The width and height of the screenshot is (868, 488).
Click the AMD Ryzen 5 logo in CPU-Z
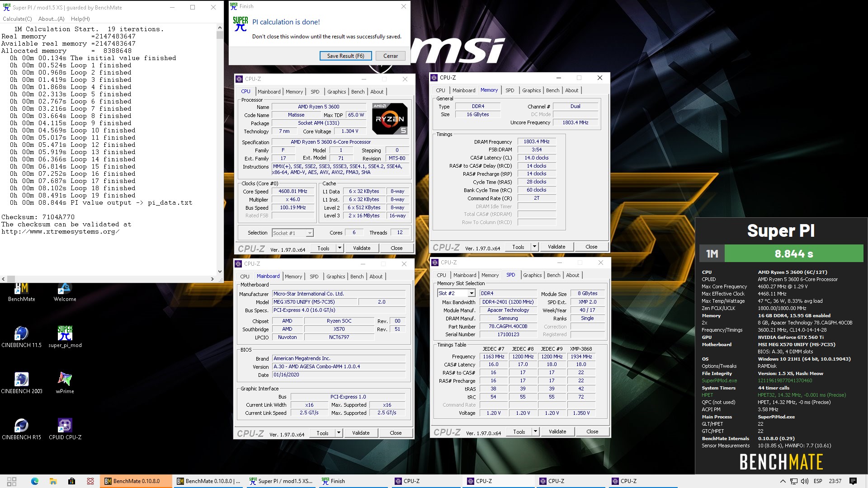[x=390, y=118]
